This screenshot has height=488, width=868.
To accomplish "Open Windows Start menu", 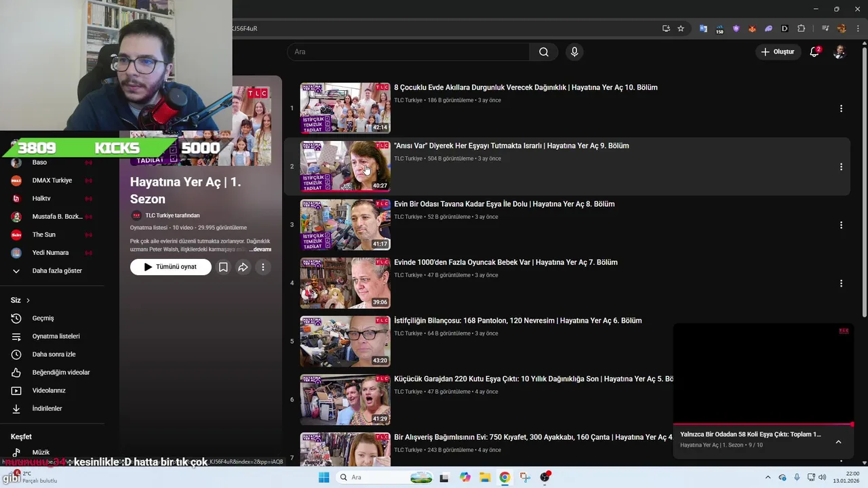I will 324,477.
